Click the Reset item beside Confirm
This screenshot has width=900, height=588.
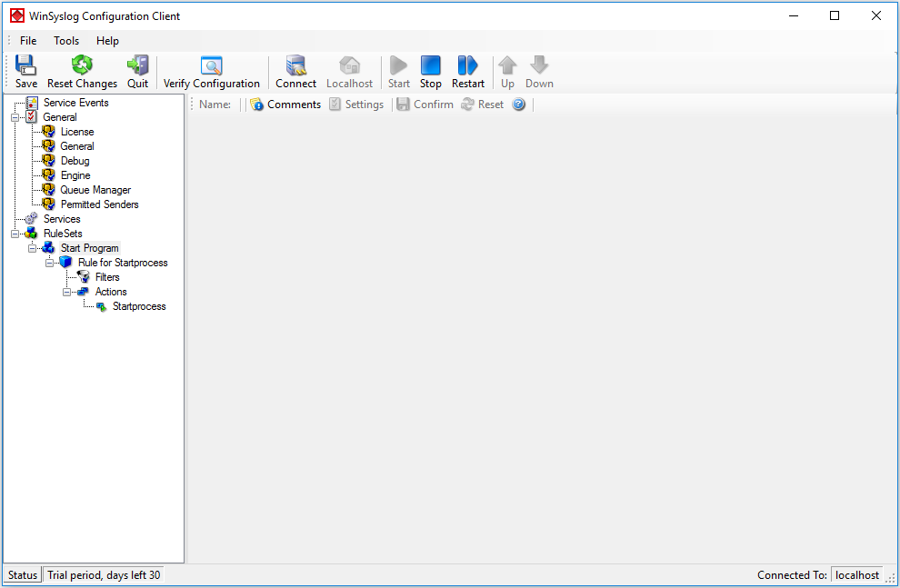482,105
